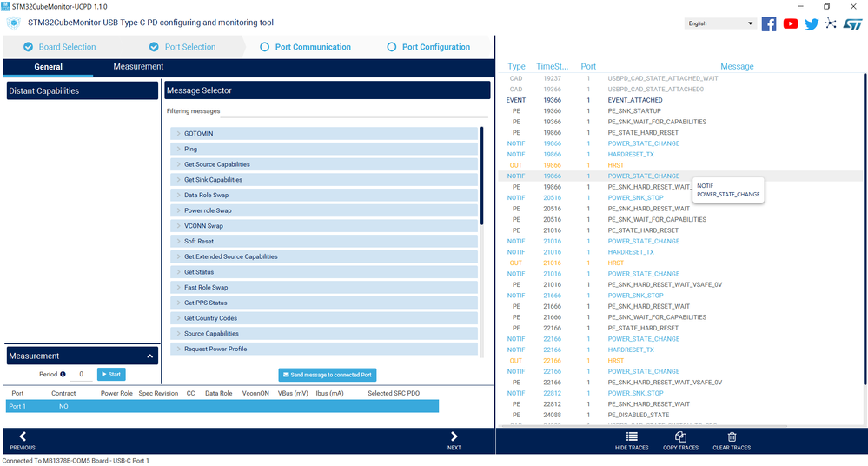Select the Port Configuration step
The height and width of the screenshot is (466, 868).
click(x=428, y=47)
